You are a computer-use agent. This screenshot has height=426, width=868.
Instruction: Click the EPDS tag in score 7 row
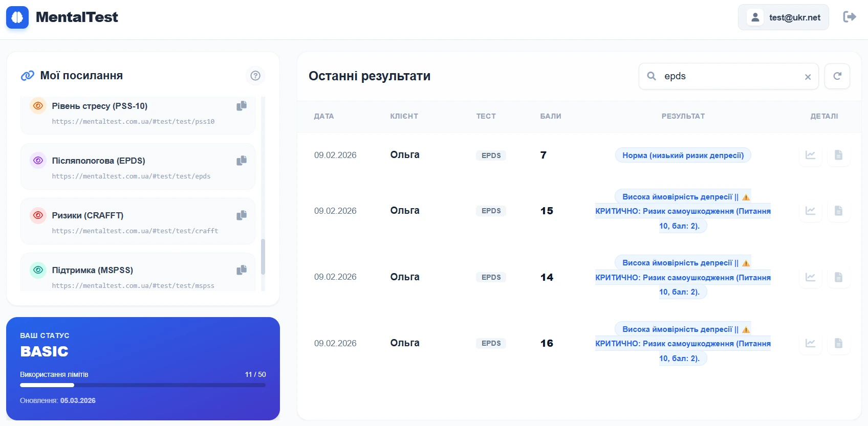pos(491,155)
